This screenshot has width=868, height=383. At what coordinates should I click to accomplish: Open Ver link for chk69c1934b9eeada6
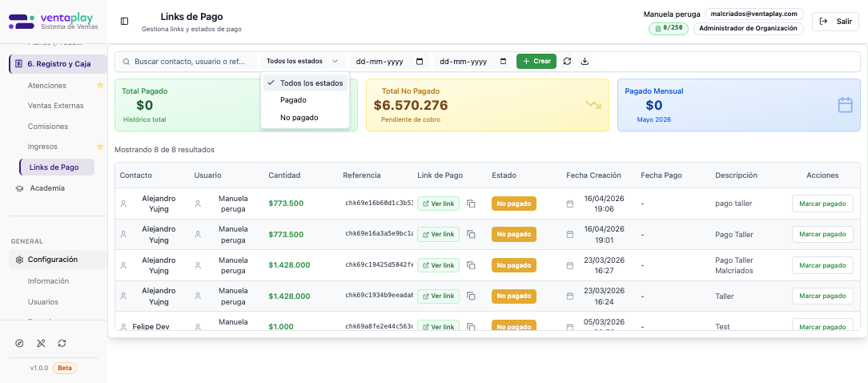(439, 296)
